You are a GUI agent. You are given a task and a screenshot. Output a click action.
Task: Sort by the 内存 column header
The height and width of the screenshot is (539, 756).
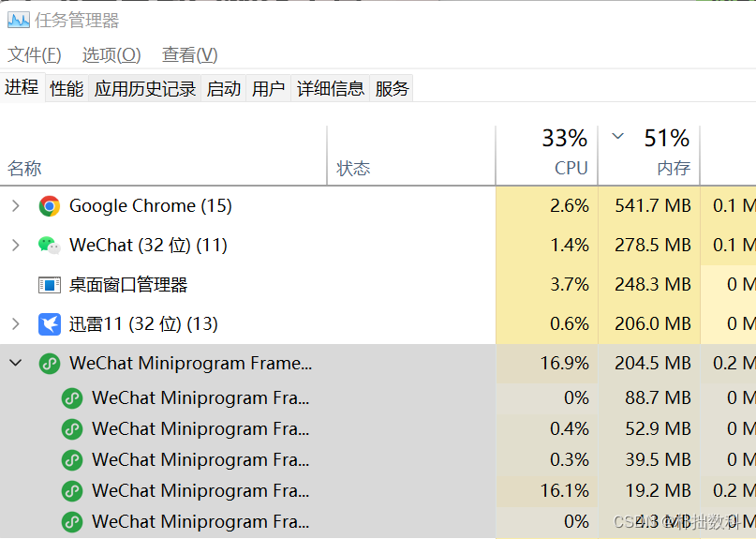649,155
